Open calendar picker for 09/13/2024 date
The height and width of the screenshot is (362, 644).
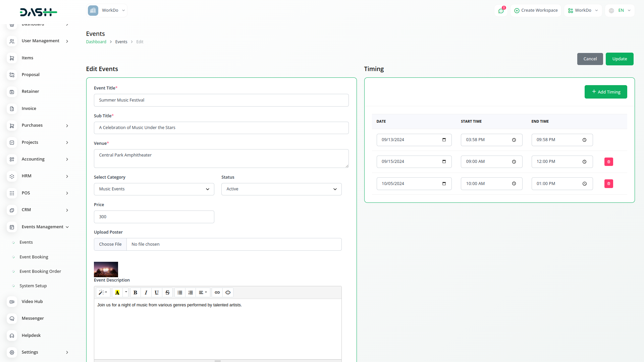coord(444,140)
